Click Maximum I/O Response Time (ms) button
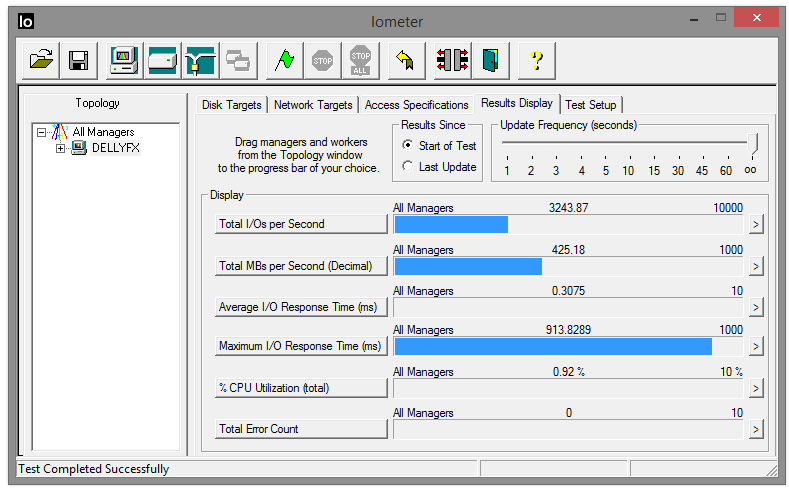Viewport: 789px width, 490px height. (x=301, y=346)
